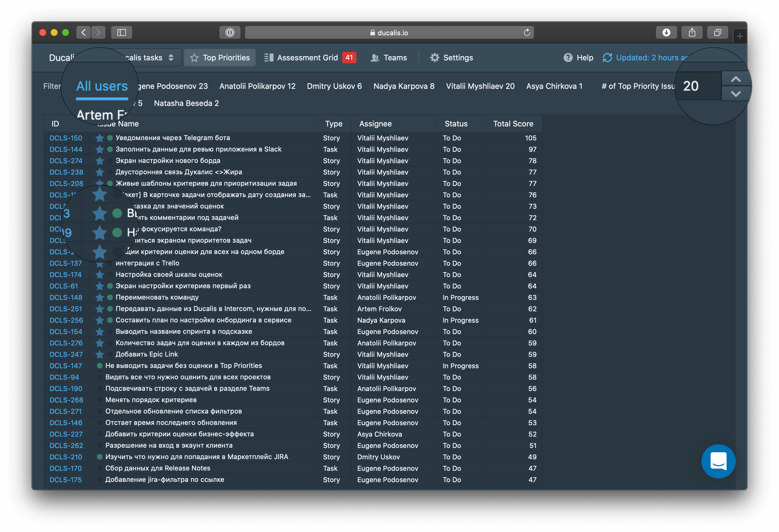Image resolution: width=779 pixels, height=532 pixels.
Task: Click the refresh sync icon near Updated
Action: pyautogui.click(x=607, y=58)
